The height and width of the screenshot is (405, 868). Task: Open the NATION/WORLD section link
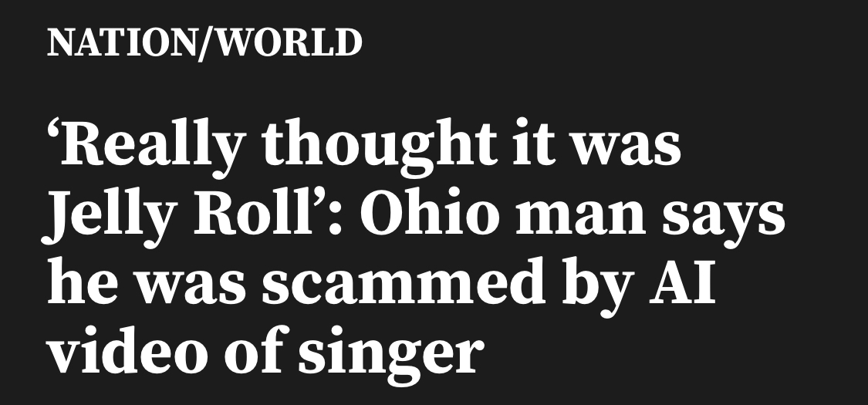coord(204,43)
